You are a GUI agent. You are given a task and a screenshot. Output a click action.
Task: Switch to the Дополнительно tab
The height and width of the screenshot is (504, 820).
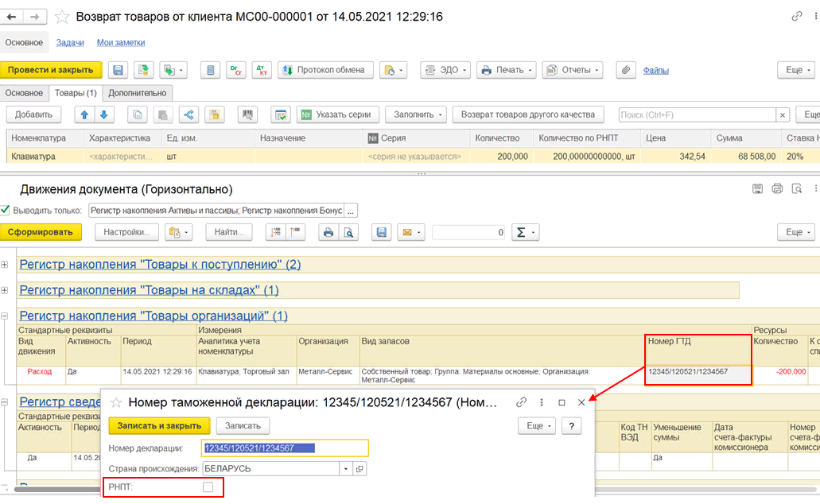[x=136, y=93]
